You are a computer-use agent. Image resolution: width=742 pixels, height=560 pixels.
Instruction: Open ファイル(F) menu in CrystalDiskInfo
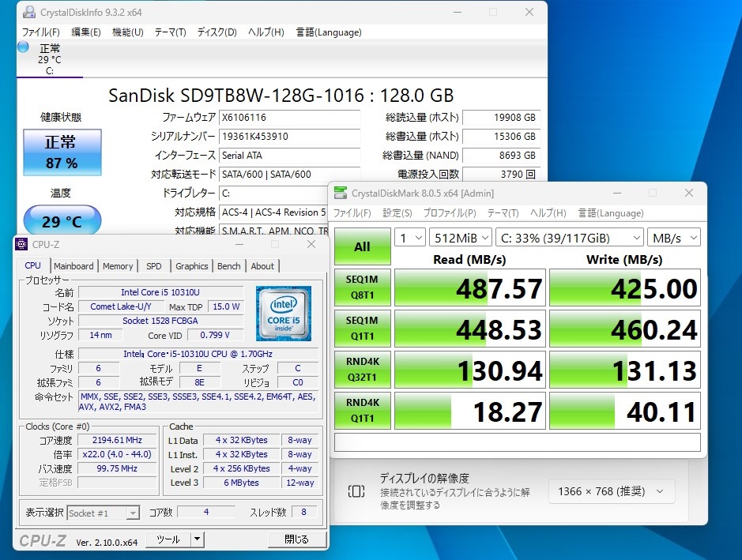[41, 32]
